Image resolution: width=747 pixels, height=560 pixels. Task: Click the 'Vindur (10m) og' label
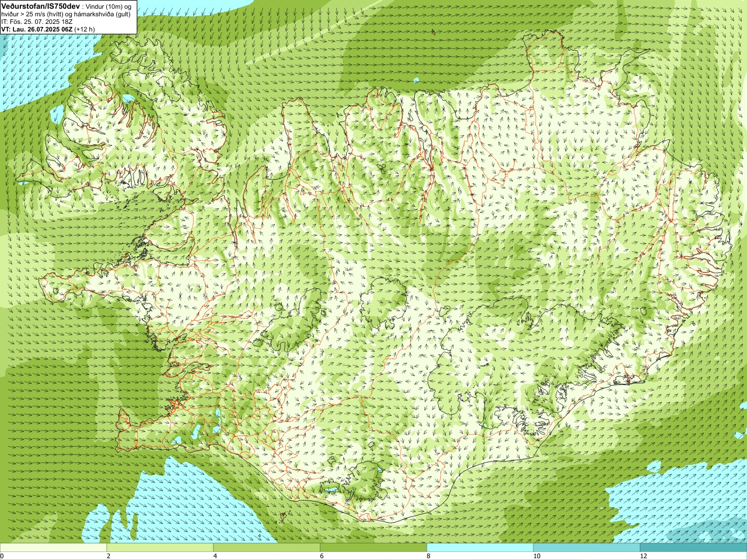(x=109, y=6)
